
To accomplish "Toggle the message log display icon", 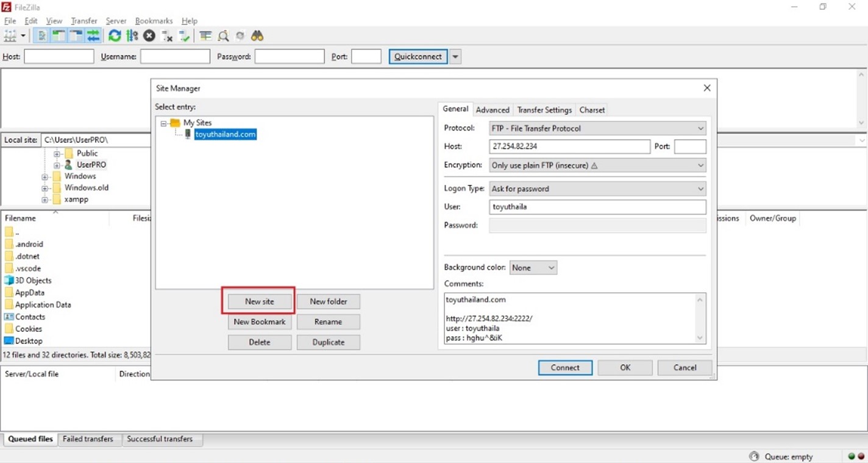I will (41, 36).
